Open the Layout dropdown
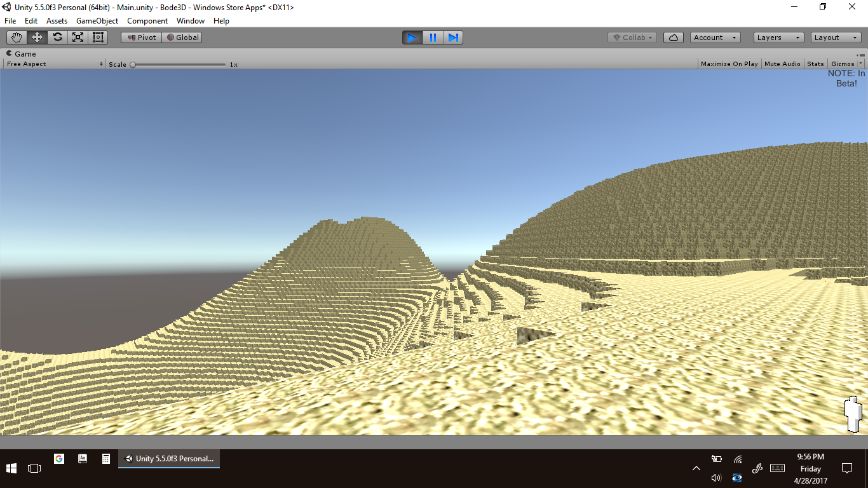The height and width of the screenshot is (488, 868). point(836,37)
